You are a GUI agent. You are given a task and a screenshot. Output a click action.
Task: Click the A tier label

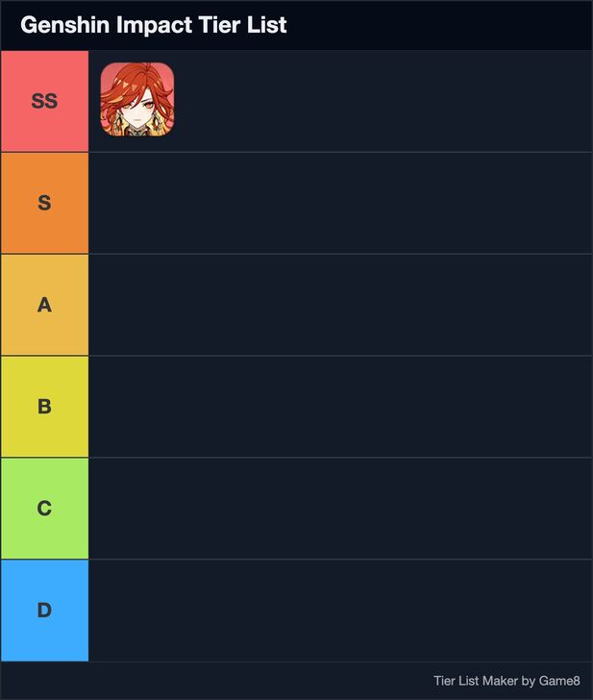44,305
